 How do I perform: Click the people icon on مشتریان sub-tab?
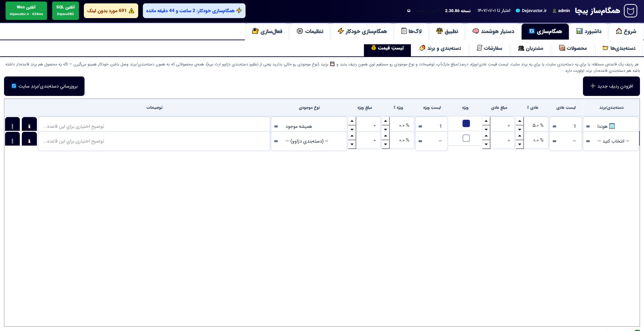[521, 48]
